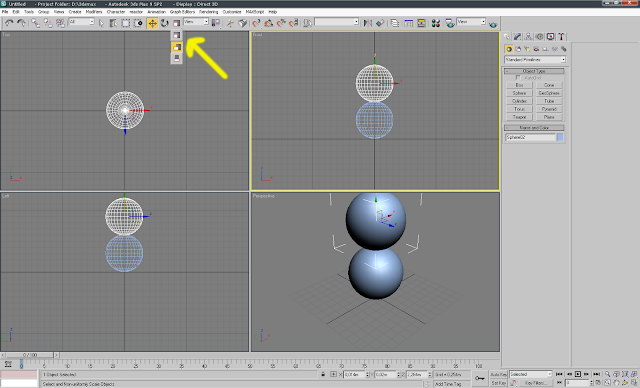This screenshot has height=388, width=640.
Task: Open the Named Selection Sets dropdown
Action: 337,22
